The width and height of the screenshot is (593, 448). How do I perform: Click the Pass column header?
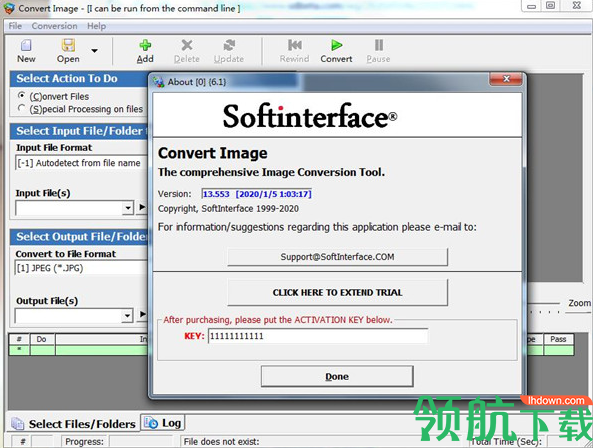[x=559, y=339]
